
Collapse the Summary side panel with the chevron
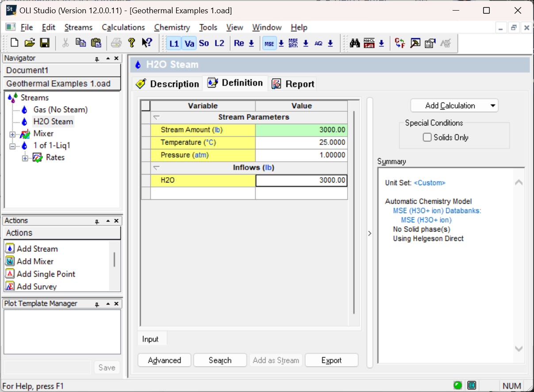pos(370,233)
